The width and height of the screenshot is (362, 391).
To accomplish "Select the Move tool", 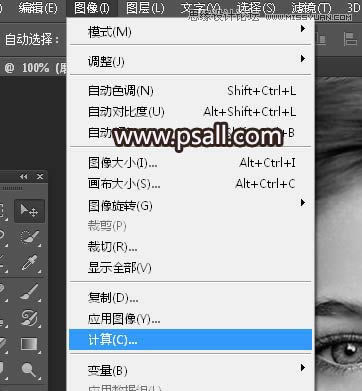I will (29, 211).
